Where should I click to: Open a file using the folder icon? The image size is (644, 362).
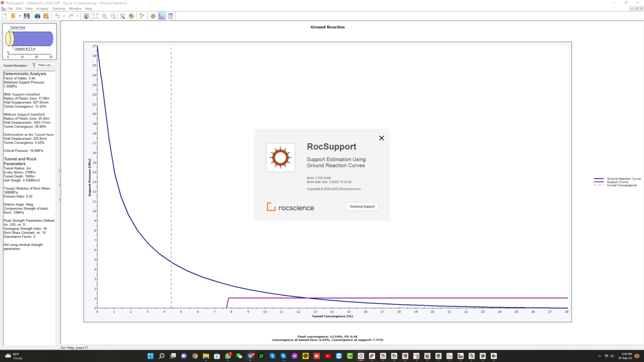click(x=13, y=16)
